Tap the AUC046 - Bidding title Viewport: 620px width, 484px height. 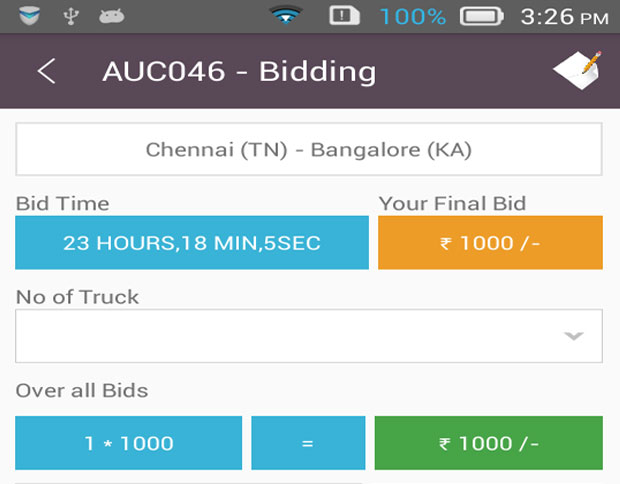pos(239,72)
